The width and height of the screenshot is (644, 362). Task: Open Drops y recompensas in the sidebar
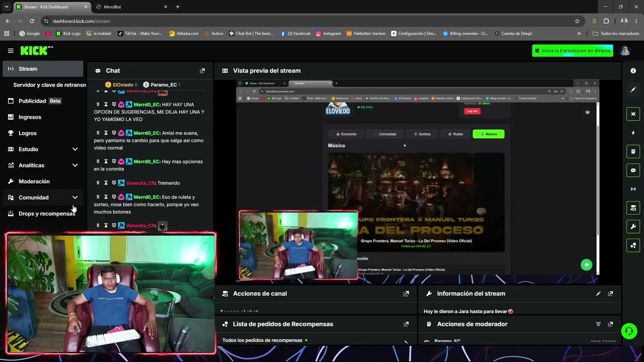coord(43,214)
